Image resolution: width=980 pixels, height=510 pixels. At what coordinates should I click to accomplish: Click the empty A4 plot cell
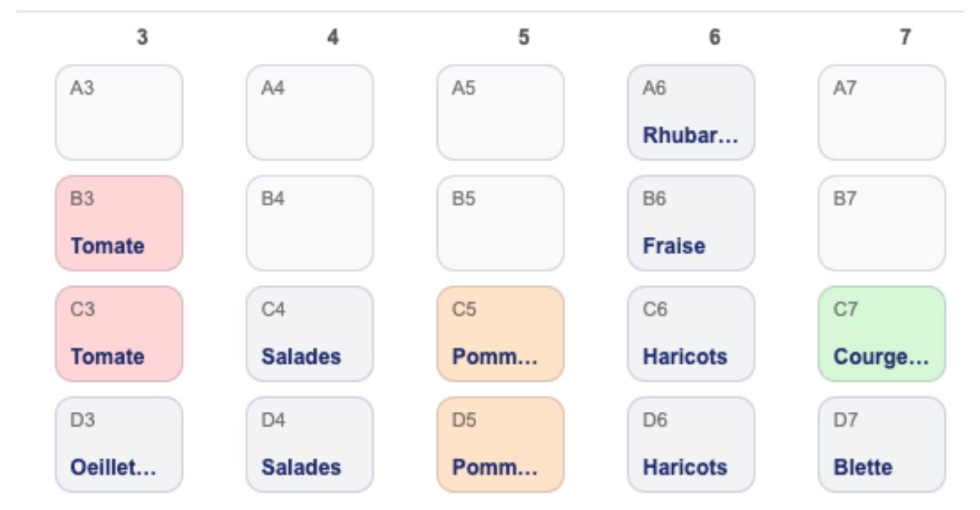(310, 113)
